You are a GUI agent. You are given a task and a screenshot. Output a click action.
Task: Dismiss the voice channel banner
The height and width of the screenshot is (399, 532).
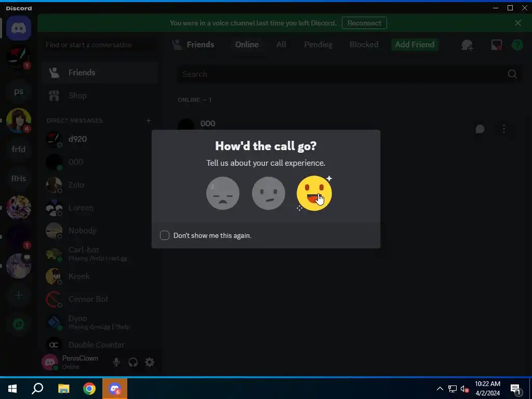[518, 23]
